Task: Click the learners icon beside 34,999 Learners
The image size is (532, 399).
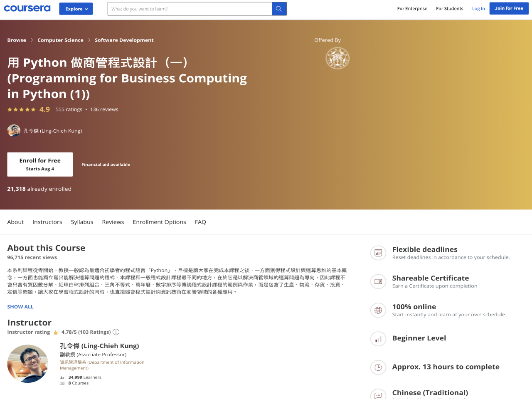Action: pos(62,378)
